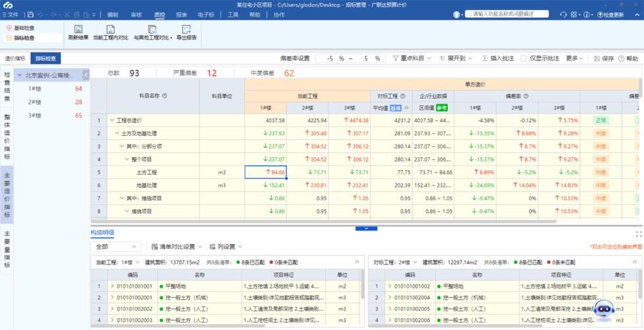Collapse the 整个项目 row

point(127,159)
